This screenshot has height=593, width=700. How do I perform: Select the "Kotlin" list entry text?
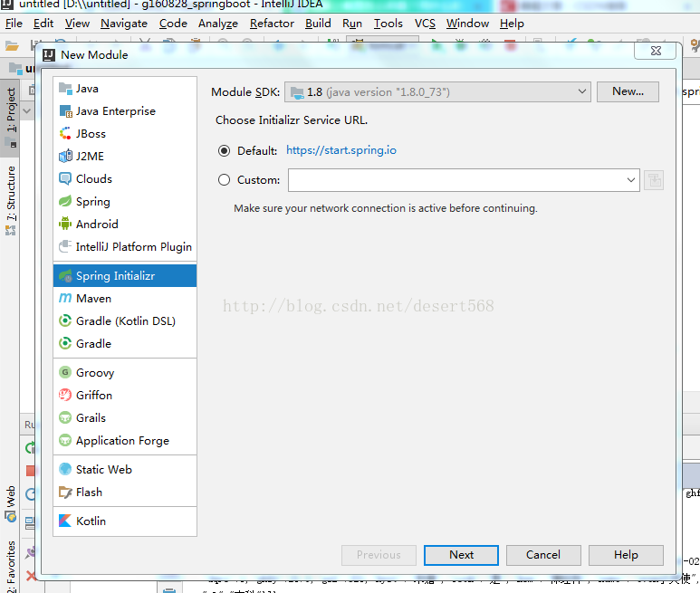point(91,521)
